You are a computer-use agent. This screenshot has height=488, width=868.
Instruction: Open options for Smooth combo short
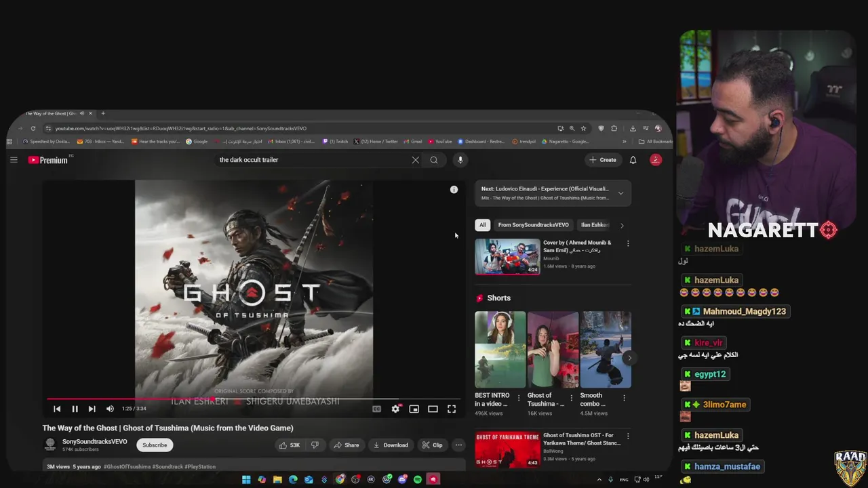624,398
